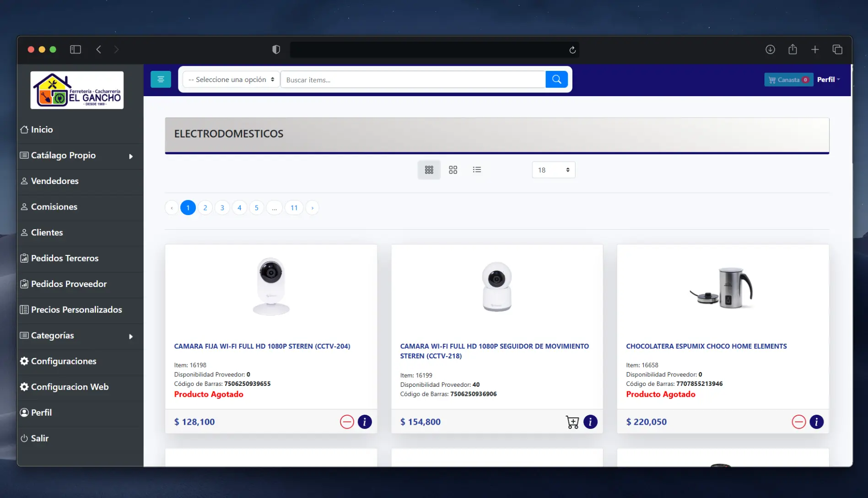Open a new browser tab

click(815, 49)
